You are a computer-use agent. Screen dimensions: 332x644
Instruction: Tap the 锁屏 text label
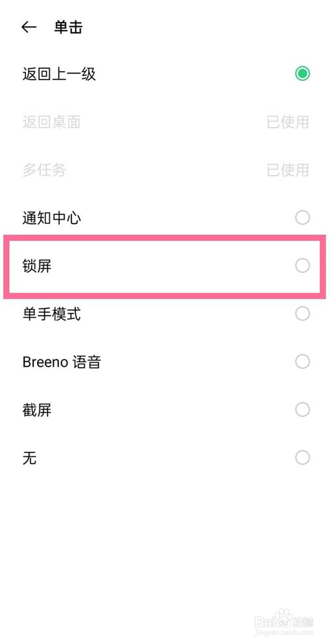37,266
